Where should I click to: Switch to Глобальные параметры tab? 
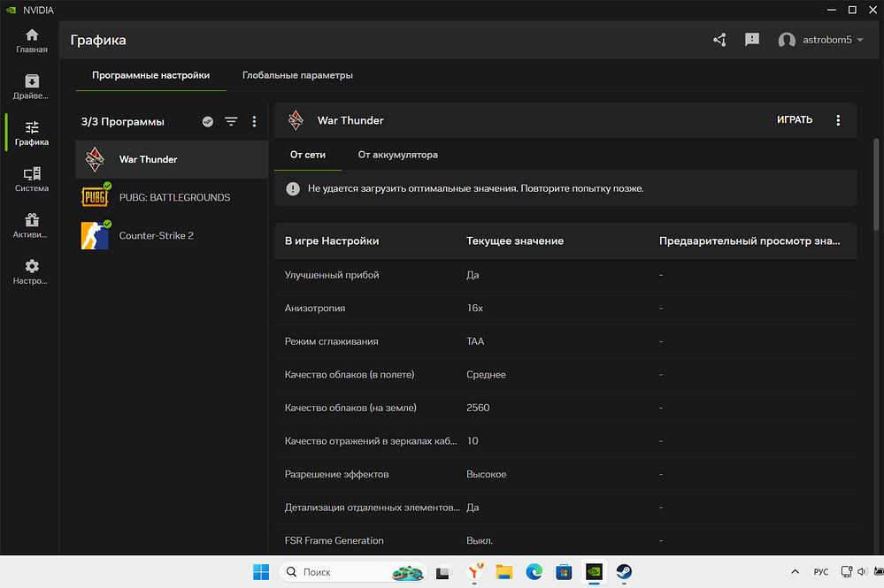[x=297, y=75]
